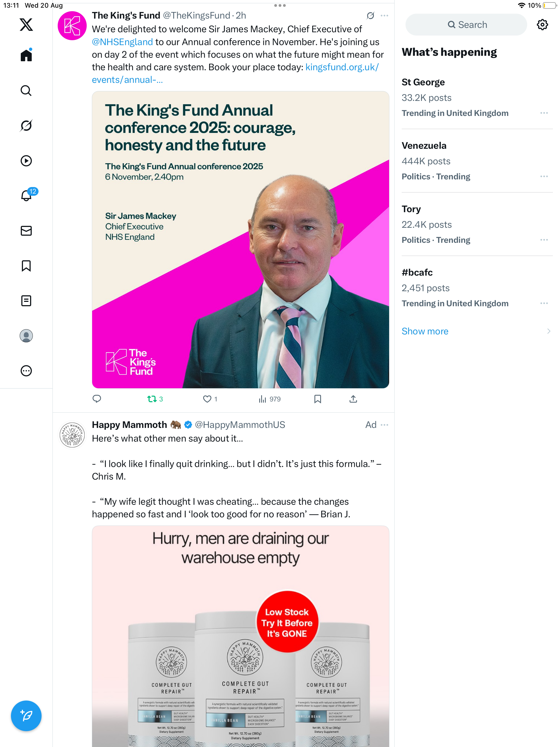Screen dimensions: 560x747
Task: Open the Sir James Mackey conference image
Action: [x=240, y=240]
